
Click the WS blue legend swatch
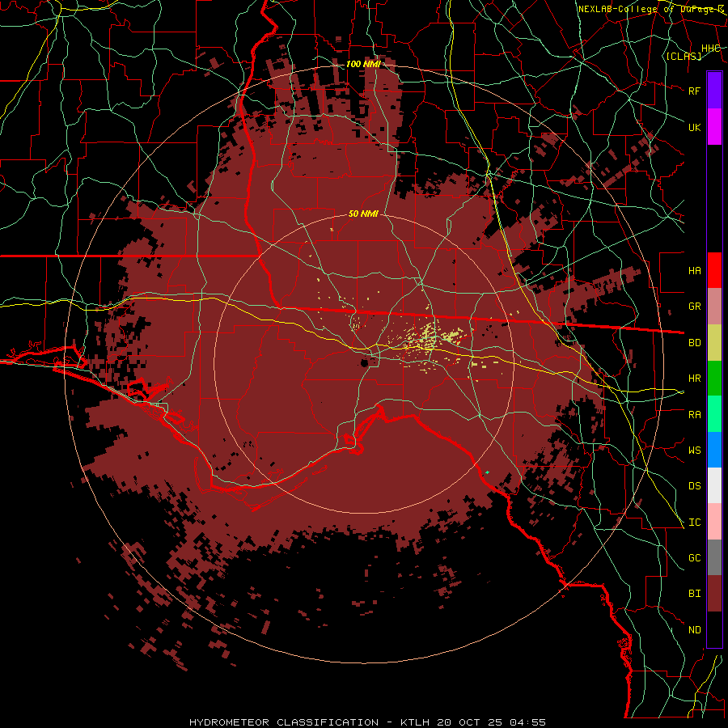pyautogui.click(x=714, y=450)
